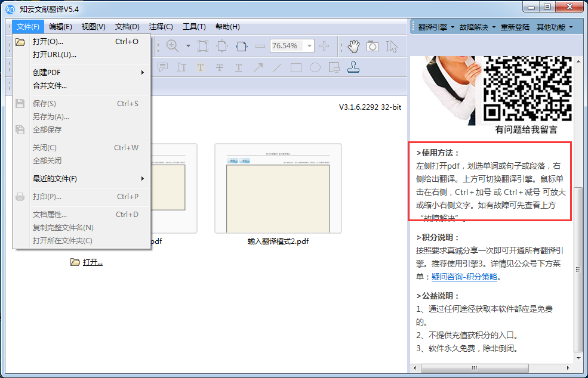Select the Hand tool
588x378 pixels.
pos(353,45)
